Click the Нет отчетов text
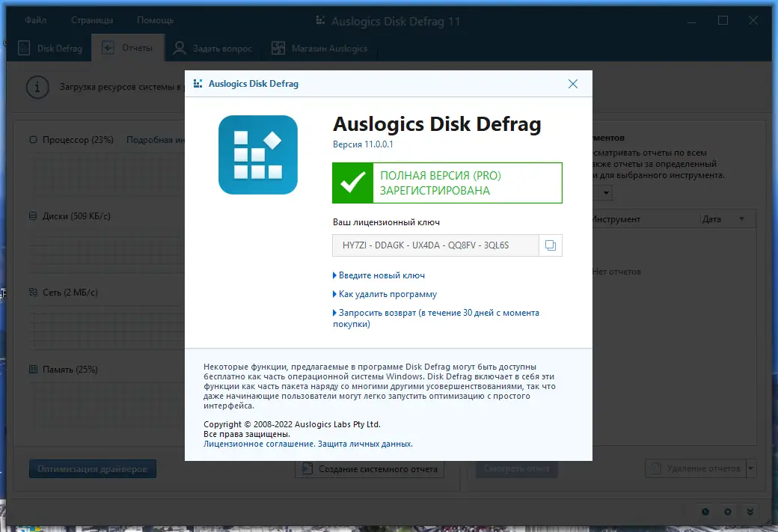The height and width of the screenshot is (532, 778). pyautogui.click(x=616, y=272)
